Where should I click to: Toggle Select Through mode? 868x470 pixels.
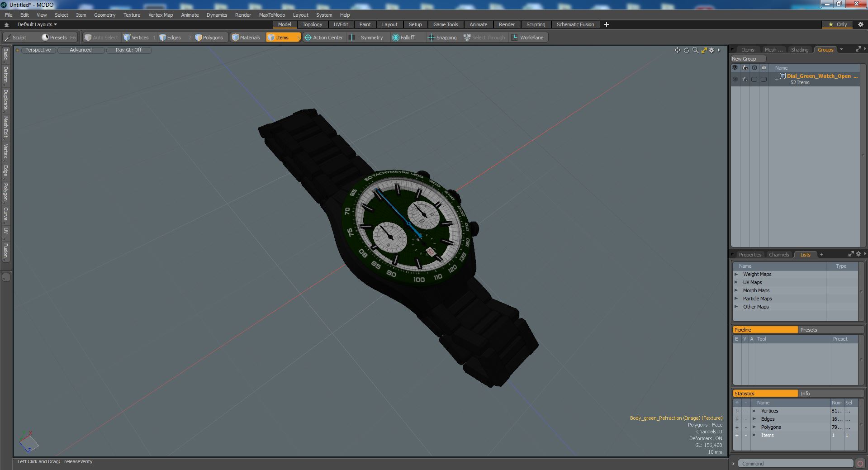coord(484,38)
